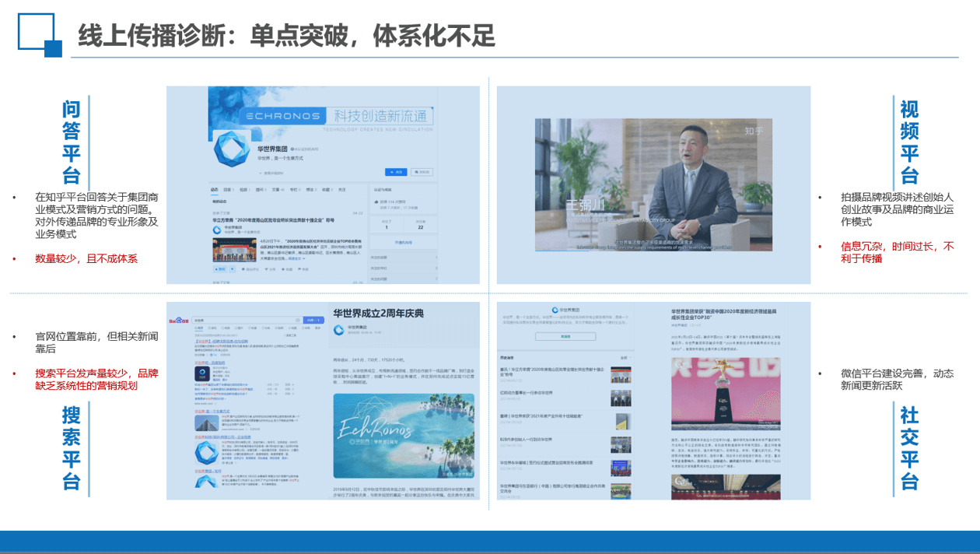Click the camera icon in Baidu search box
980x554 pixels.
297,320
